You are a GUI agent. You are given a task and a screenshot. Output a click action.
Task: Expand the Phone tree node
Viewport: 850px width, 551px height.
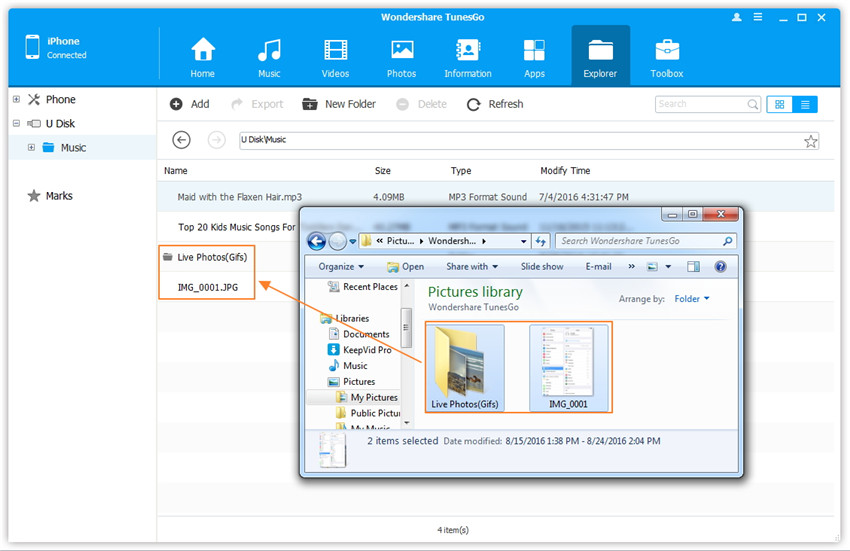coord(16,99)
